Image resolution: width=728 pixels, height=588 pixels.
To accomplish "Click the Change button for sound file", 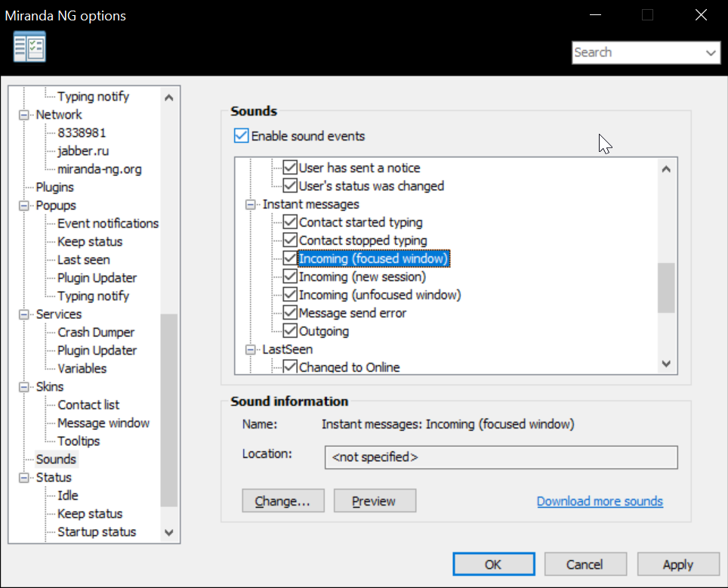I will pyautogui.click(x=283, y=500).
